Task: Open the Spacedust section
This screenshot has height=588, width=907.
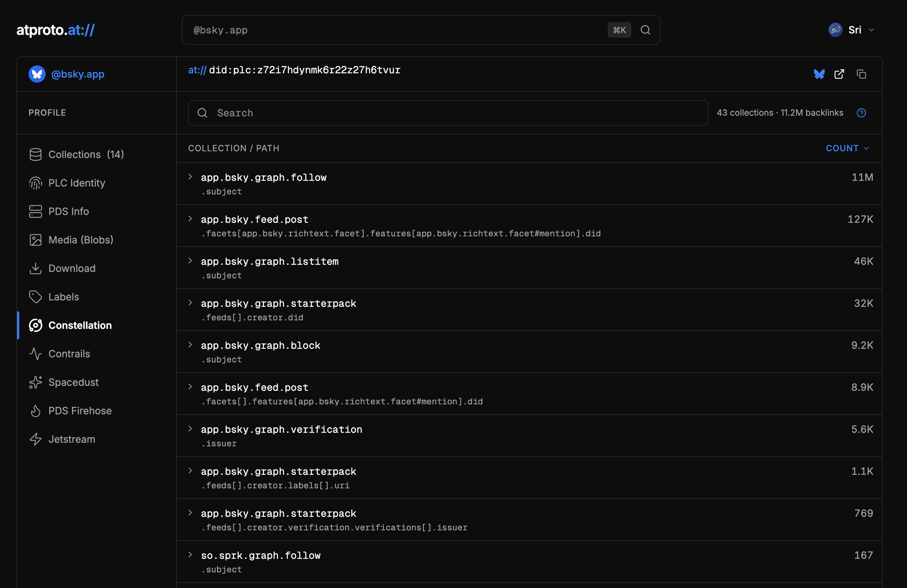Action: pyautogui.click(x=73, y=382)
